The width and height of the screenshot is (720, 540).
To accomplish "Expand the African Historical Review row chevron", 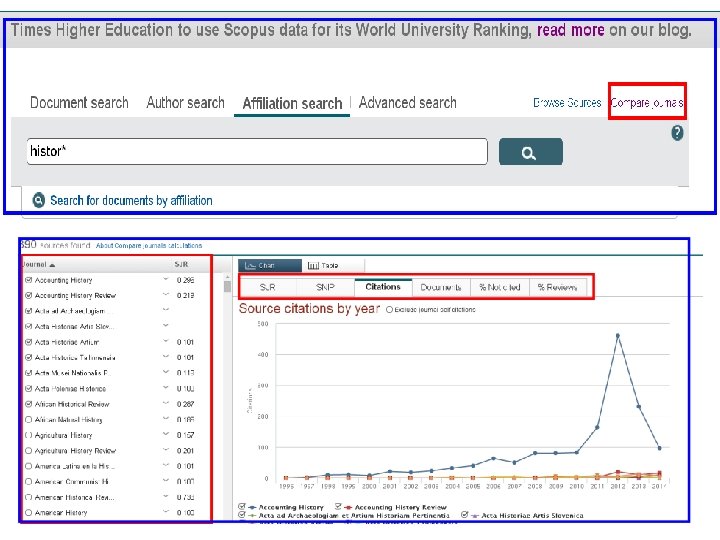I will (164, 404).
